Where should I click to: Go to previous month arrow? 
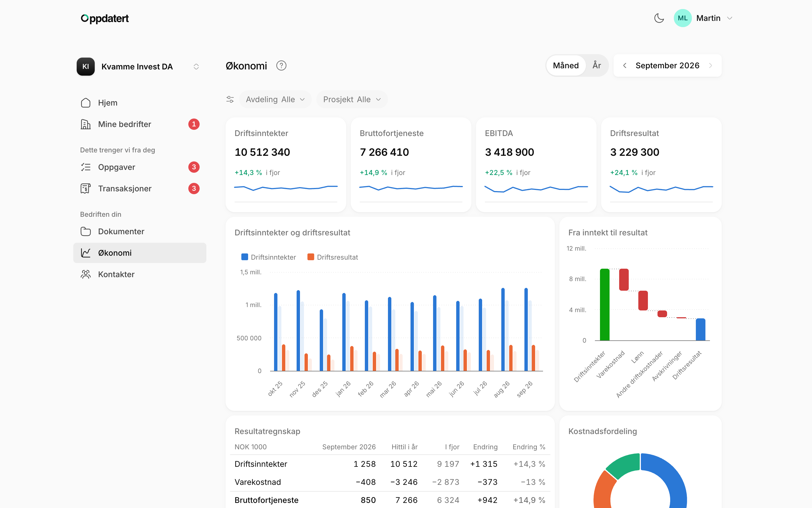(x=625, y=65)
